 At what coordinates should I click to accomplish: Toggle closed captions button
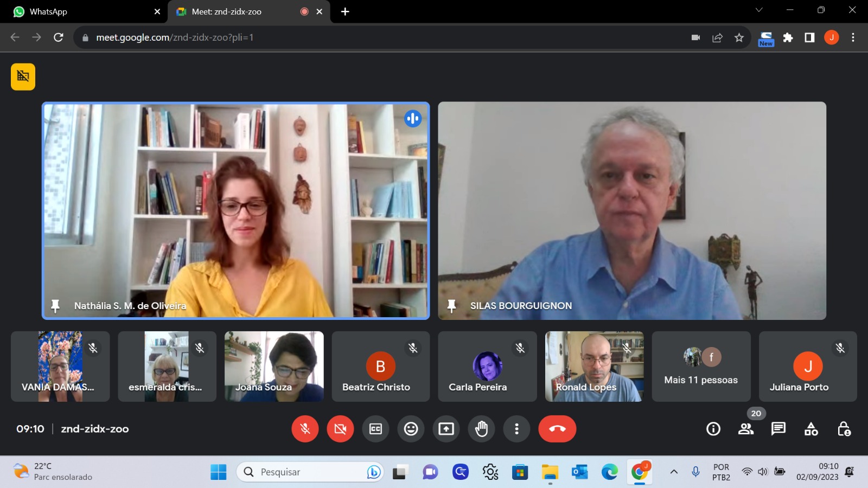(x=375, y=429)
